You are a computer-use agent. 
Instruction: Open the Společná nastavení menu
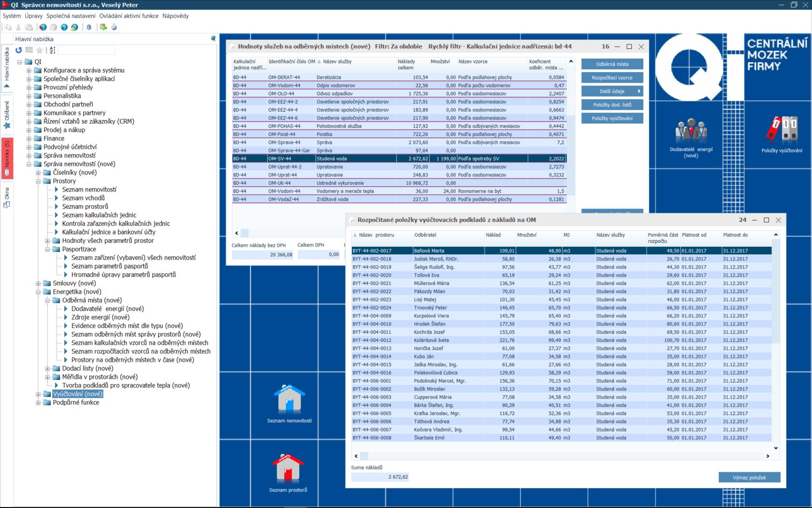tap(71, 16)
